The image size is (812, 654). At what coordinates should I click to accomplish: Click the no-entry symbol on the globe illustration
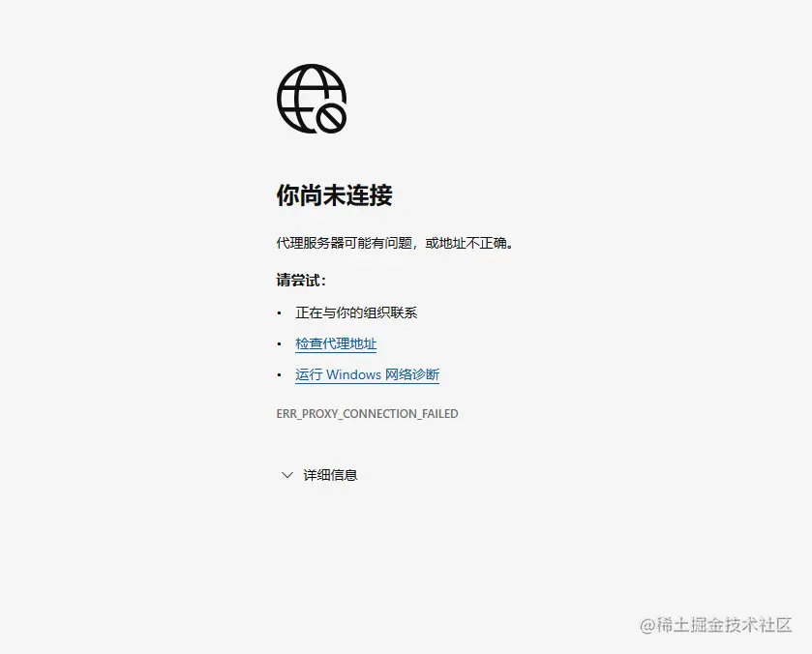pos(333,118)
